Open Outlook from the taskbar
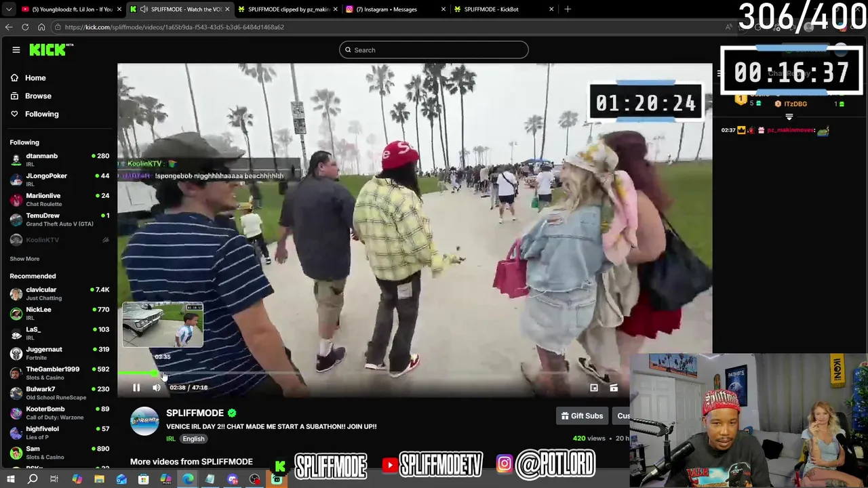 coord(121,479)
